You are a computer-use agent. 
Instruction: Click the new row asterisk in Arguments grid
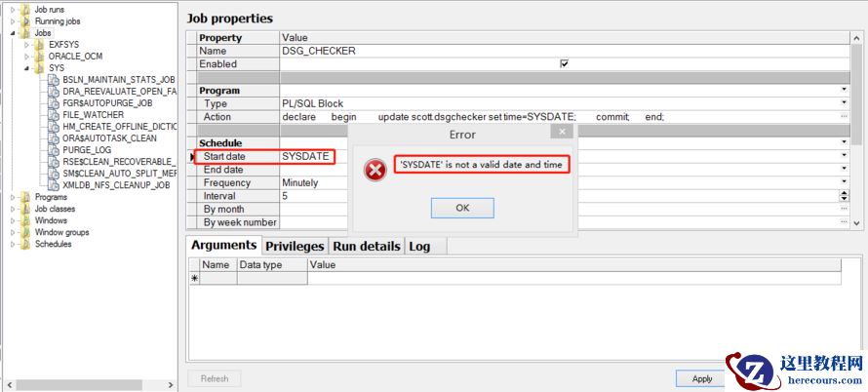pos(194,279)
